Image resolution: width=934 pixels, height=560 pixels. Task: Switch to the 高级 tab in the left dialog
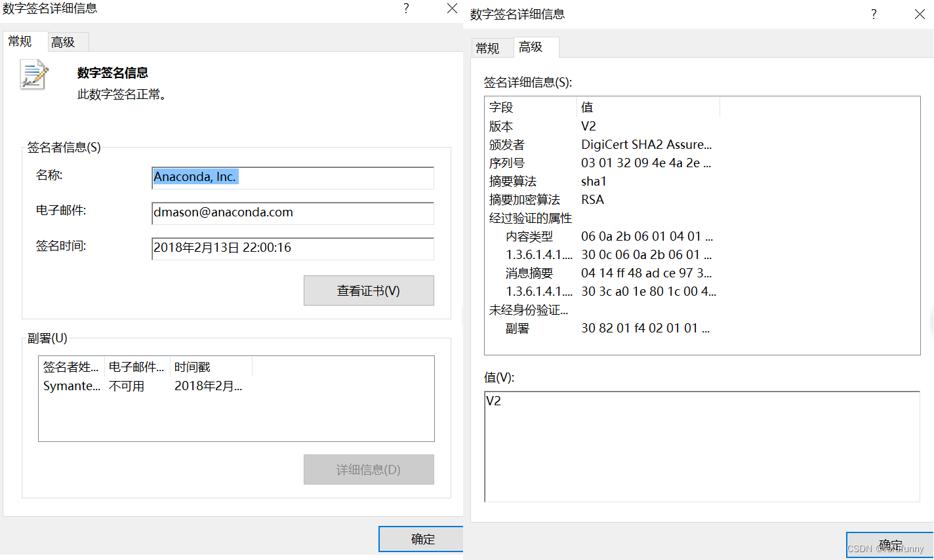[68, 42]
